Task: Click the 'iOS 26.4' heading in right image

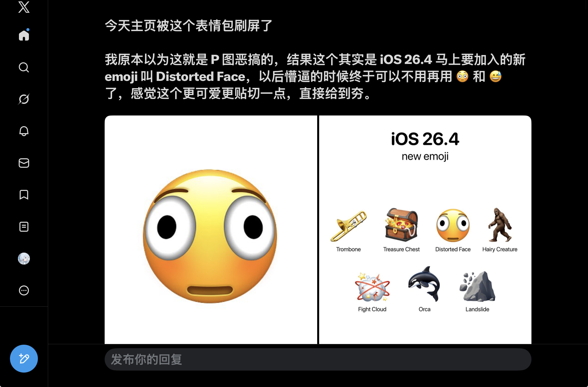Action: click(x=425, y=139)
